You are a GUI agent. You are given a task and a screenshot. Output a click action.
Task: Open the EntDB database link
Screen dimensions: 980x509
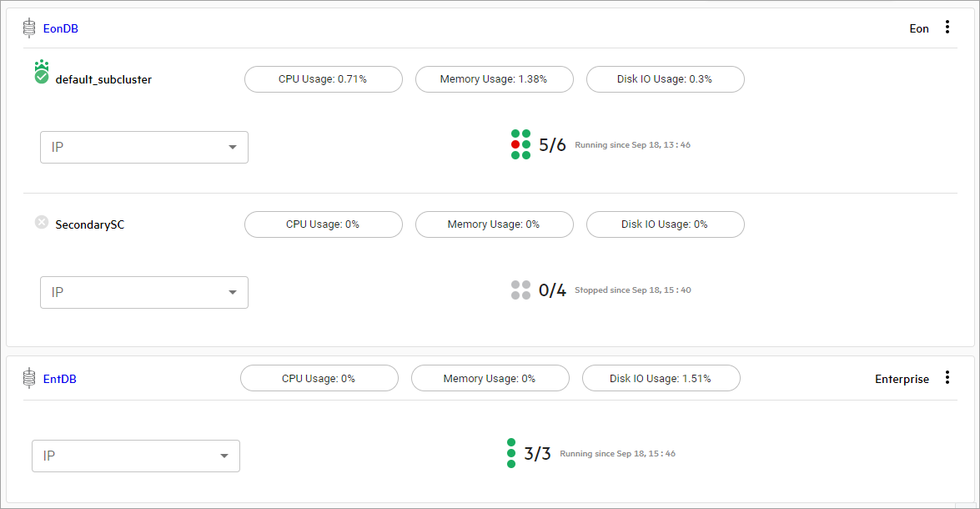pos(60,379)
